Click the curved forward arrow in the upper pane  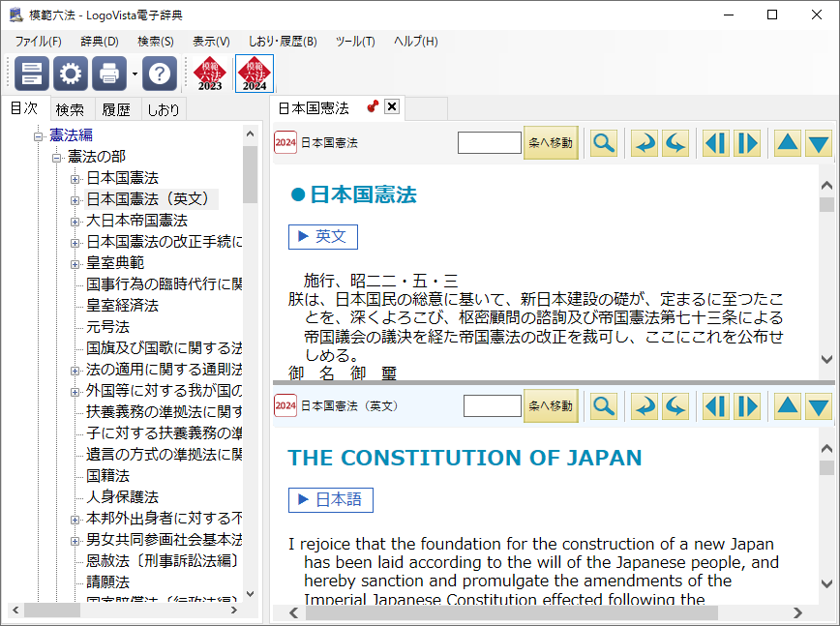click(645, 143)
